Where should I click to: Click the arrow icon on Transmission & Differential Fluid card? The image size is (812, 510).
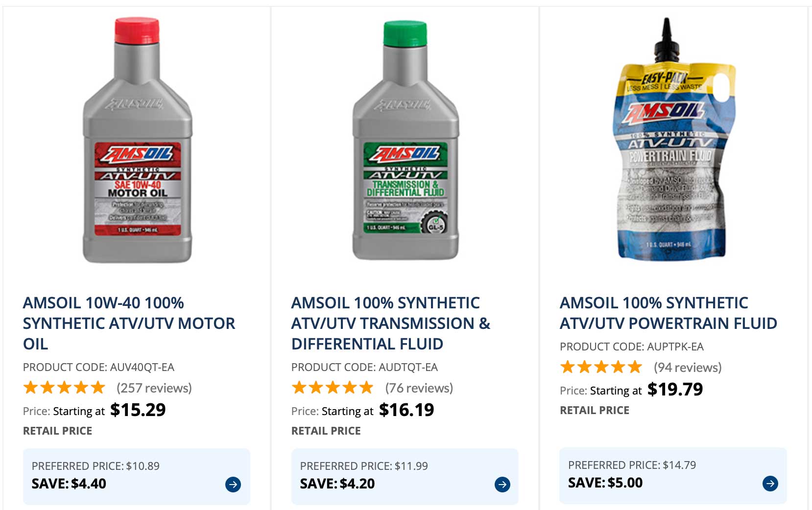pos(502,485)
